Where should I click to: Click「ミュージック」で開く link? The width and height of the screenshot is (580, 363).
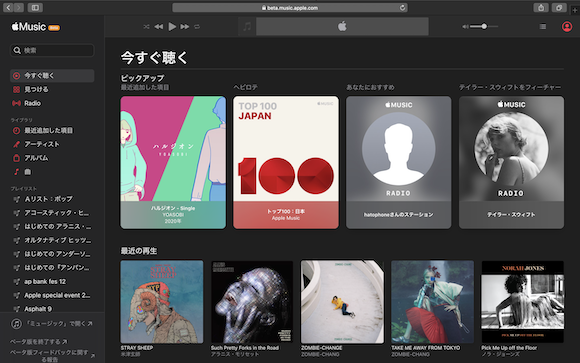pos(52,324)
